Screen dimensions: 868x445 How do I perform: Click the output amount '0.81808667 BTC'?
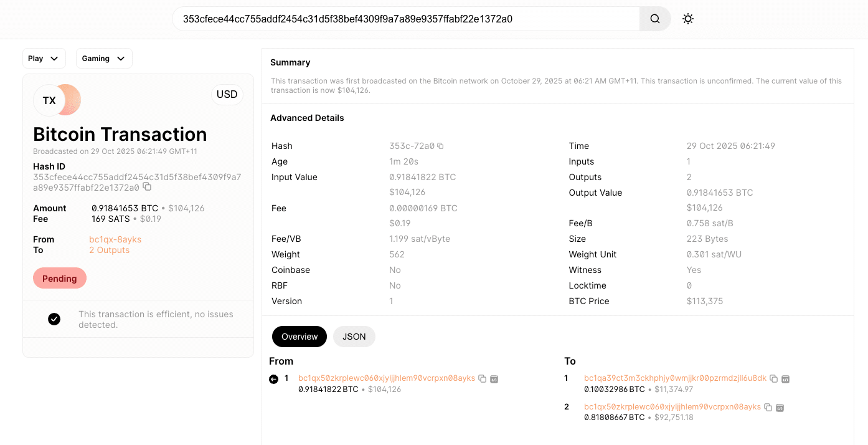(615, 418)
